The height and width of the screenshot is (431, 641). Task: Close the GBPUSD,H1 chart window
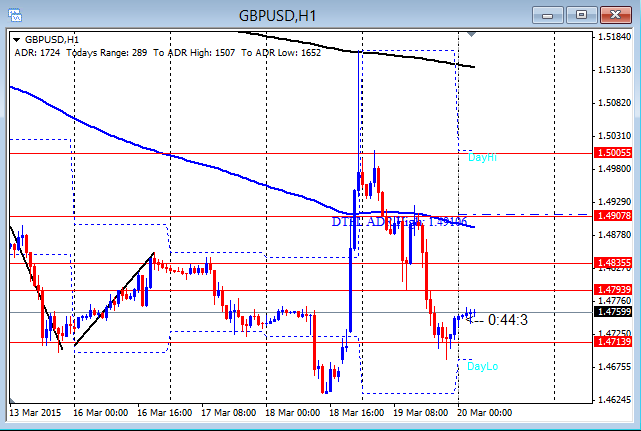(615, 16)
